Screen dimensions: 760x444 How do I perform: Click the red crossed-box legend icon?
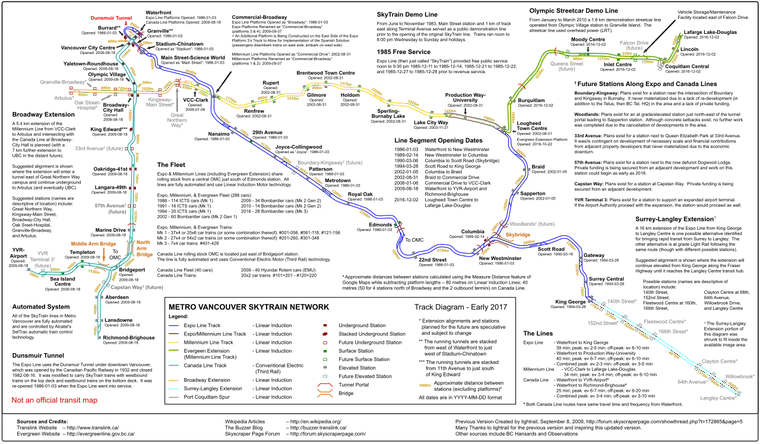325,390
